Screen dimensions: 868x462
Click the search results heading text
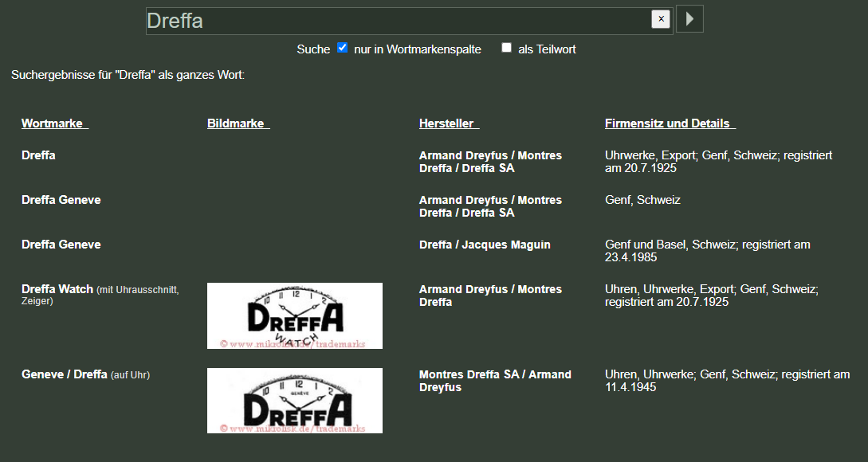(128, 75)
